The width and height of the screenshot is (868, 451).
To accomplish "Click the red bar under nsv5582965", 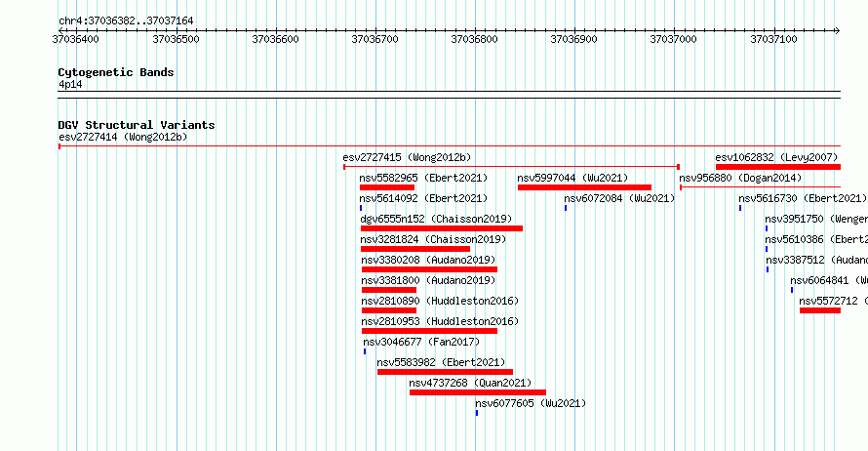I will [x=387, y=187].
